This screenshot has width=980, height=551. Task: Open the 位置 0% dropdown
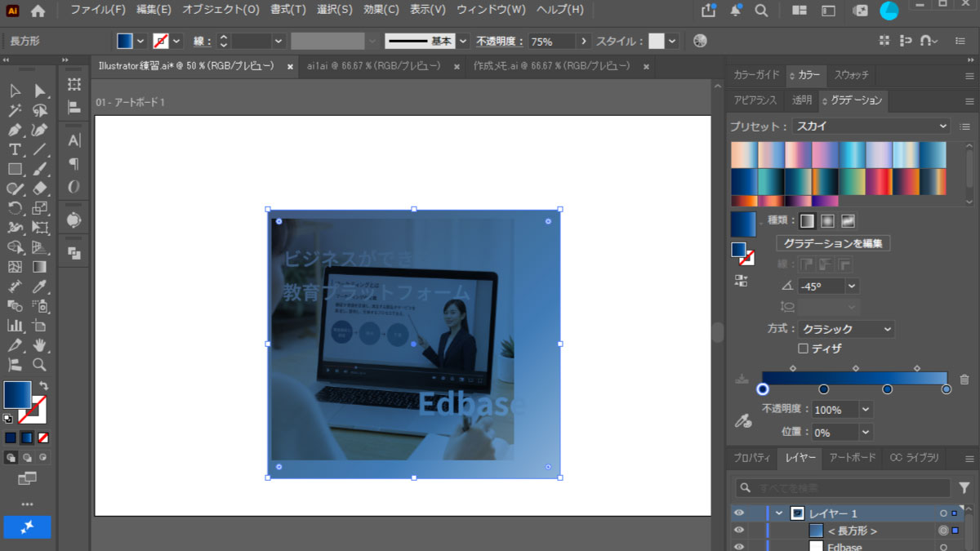click(x=866, y=433)
